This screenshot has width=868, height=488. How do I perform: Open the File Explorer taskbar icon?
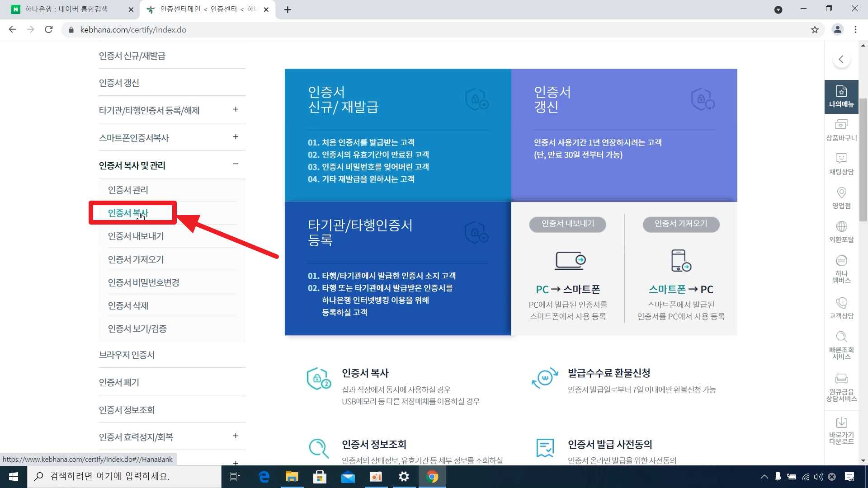pyautogui.click(x=292, y=477)
